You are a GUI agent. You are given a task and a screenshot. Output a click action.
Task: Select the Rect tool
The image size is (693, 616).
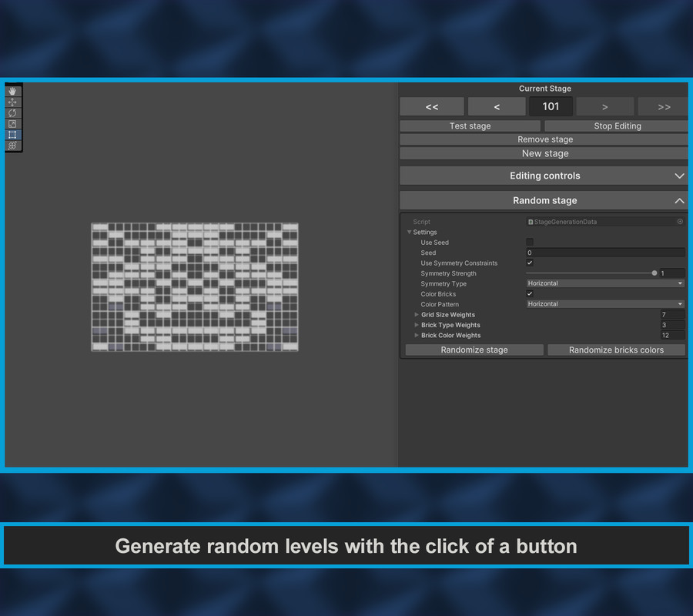[12, 135]
